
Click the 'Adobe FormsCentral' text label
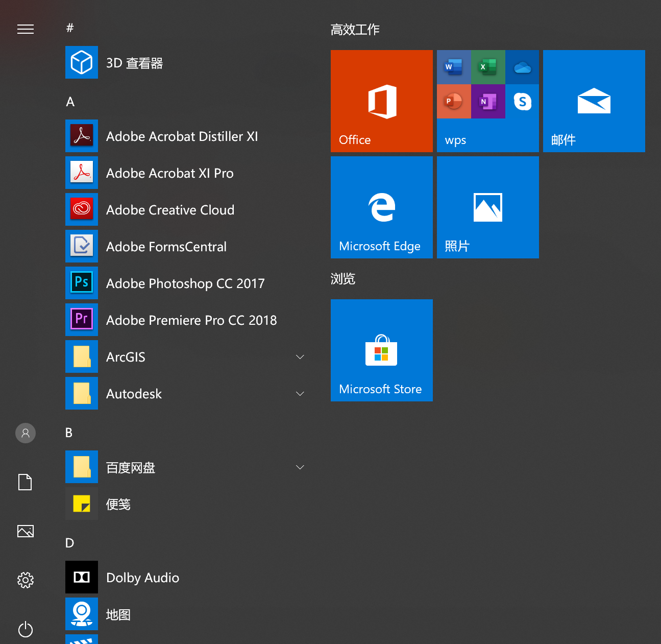tap(166, 247)
